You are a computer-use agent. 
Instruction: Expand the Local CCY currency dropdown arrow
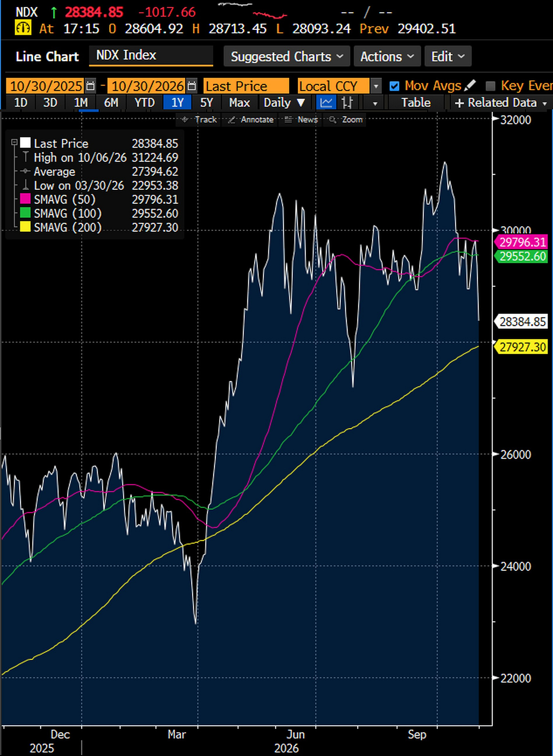pyautogui.click(x=376, y=86)
